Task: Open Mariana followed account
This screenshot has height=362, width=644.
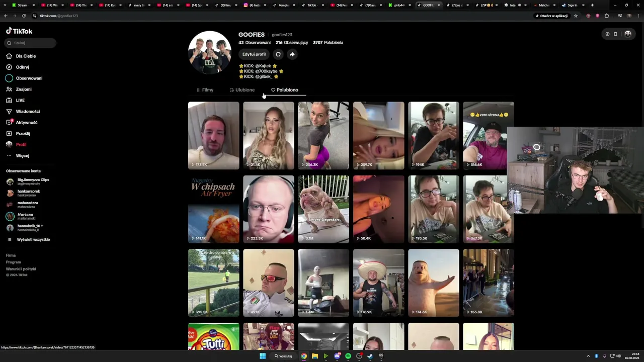Action: click(21, 216)
